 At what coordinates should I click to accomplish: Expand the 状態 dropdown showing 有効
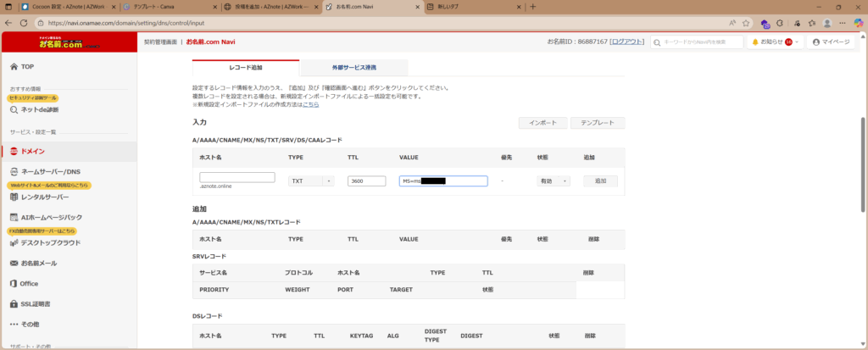coord(553,181)
